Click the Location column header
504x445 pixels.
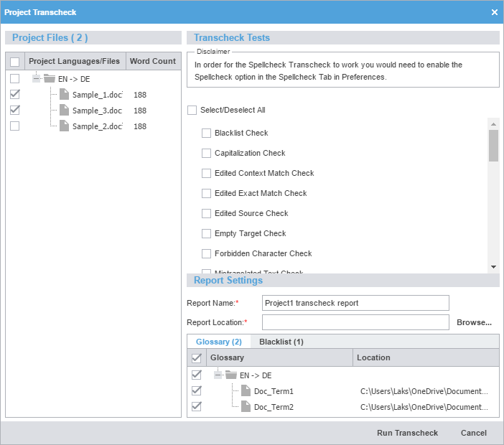point(426,357)
